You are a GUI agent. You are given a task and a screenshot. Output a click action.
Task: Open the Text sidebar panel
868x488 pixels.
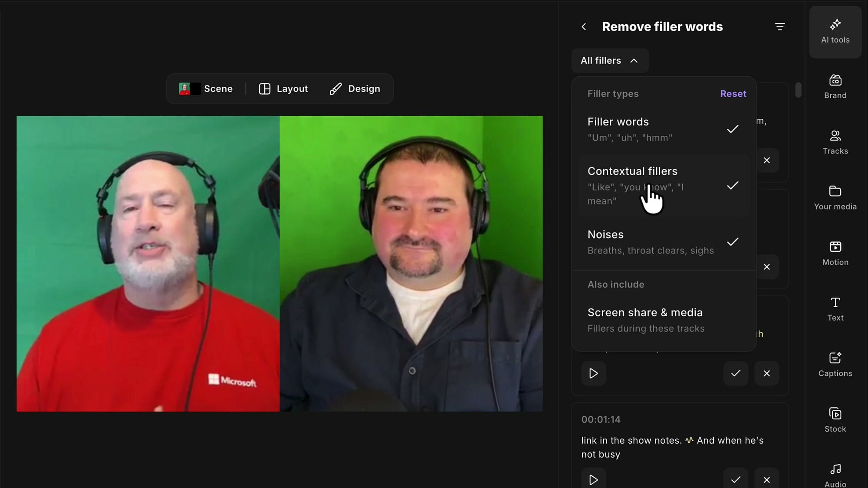coord(835,309)
